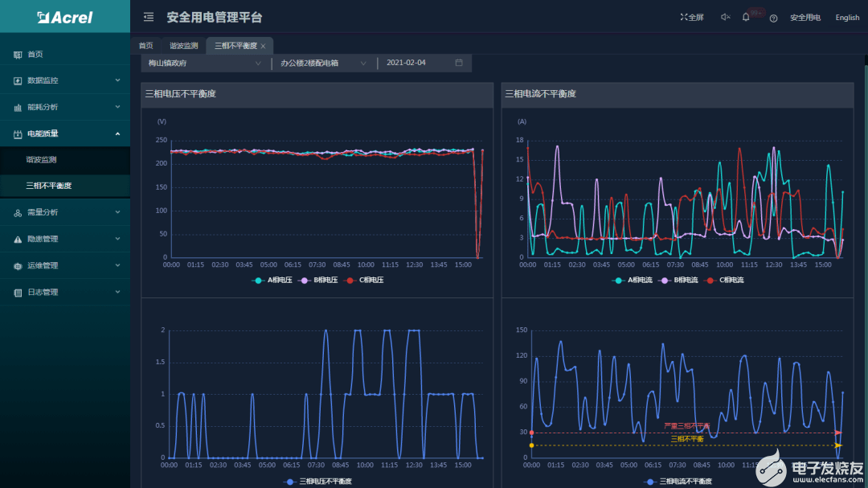Open the 办公楼2楼配电箱 dropdown
This screenshot has width=868, height=488.
tap(324, 64)
